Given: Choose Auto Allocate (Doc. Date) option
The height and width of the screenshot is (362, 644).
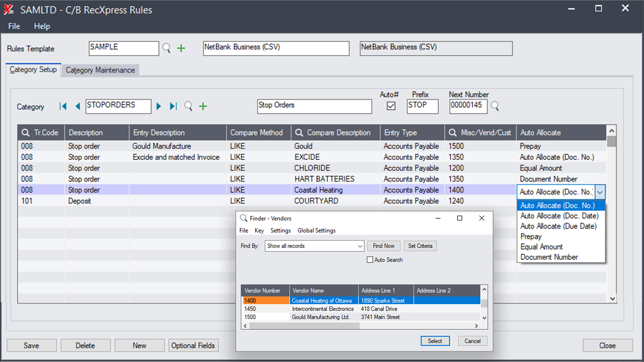Looking at the screenshot, I should tap(561, 216).
